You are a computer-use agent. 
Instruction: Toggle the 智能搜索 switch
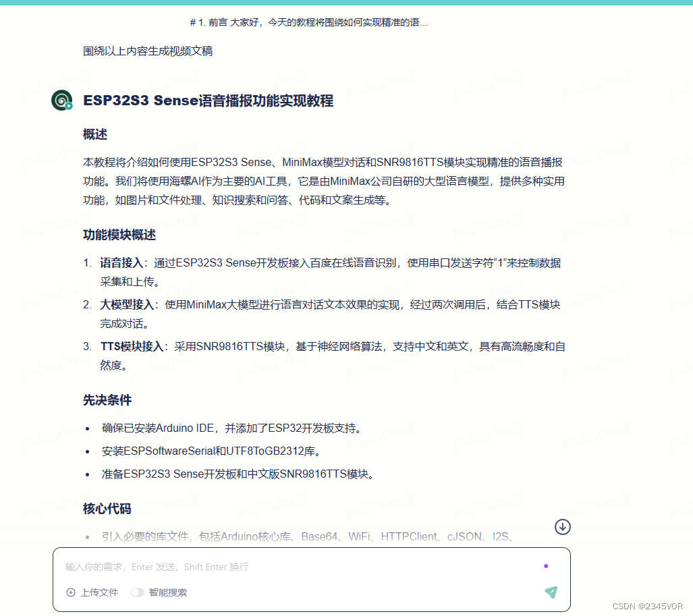(x=137, y=592)
